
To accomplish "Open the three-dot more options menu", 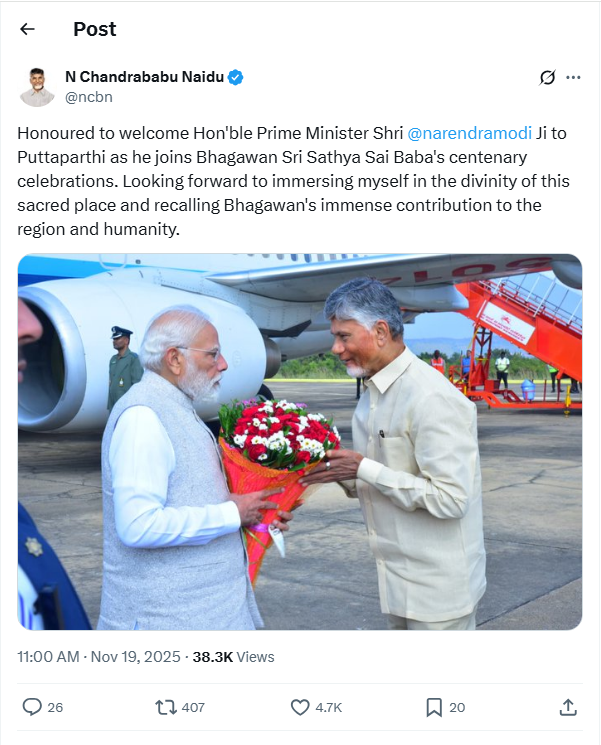I will (x=573, y=77).
